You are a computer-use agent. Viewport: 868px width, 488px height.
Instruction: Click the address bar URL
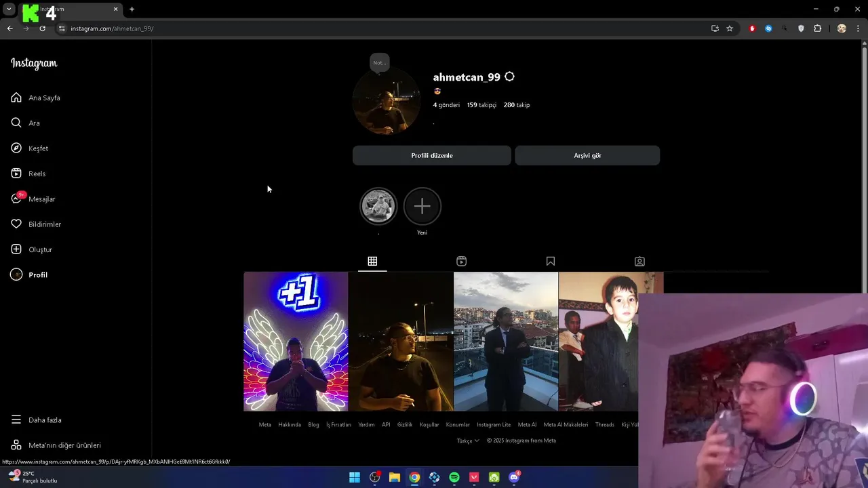click(112, 28)
